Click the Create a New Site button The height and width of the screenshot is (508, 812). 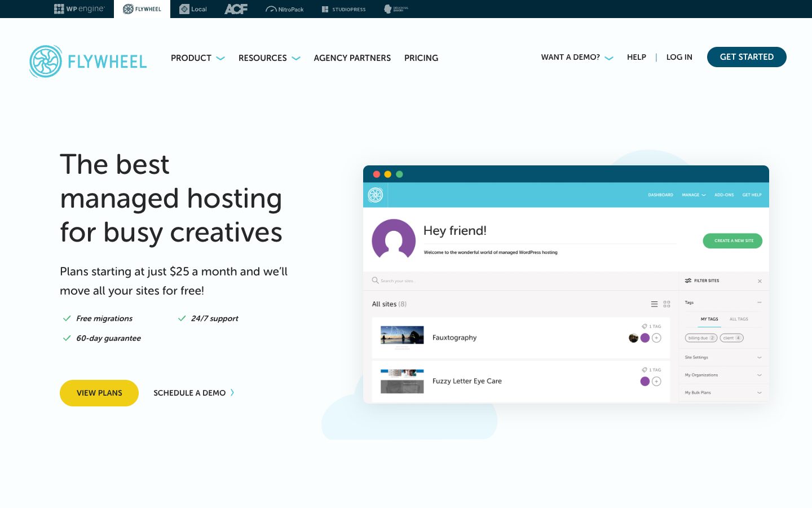point(732,240)
